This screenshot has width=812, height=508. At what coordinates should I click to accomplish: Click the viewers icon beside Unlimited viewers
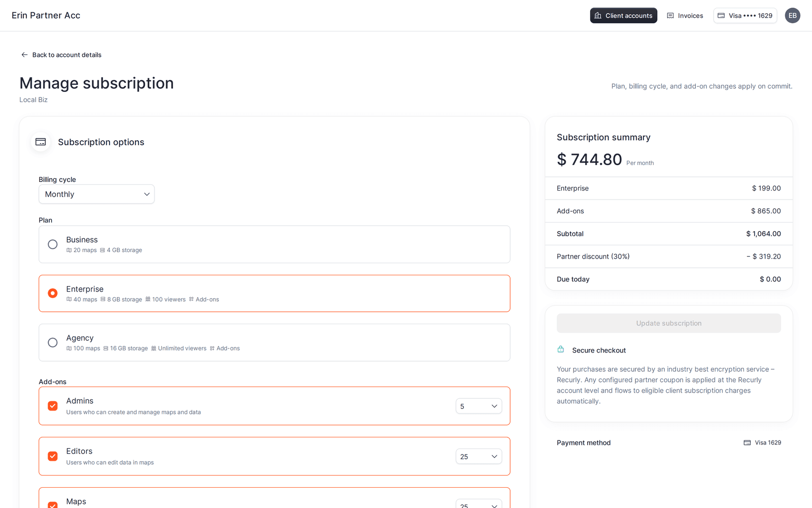click(154, 348)
